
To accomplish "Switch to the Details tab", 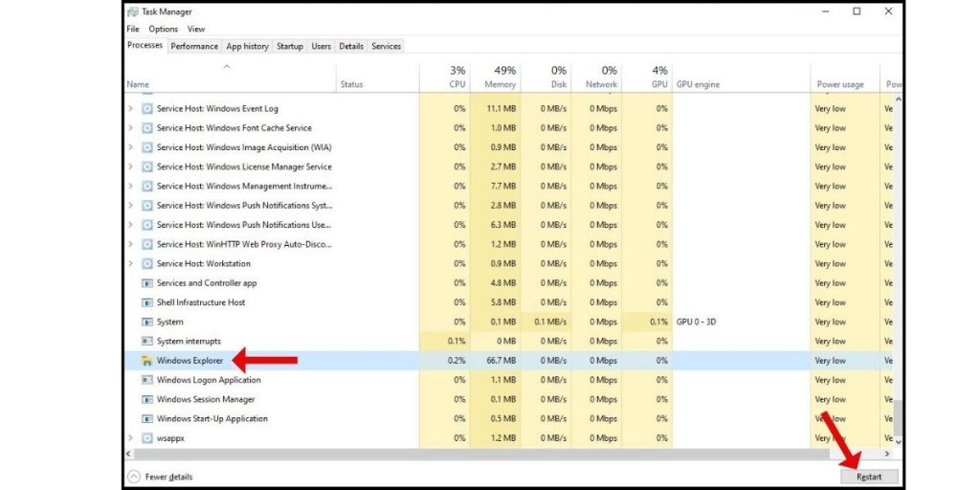I will click(x=351, y=46).
